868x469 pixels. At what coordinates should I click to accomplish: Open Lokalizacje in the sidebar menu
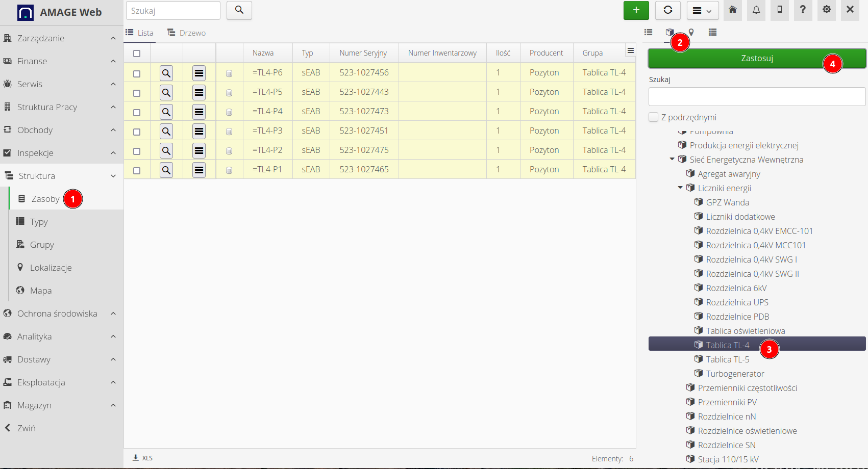click(51, 268)
